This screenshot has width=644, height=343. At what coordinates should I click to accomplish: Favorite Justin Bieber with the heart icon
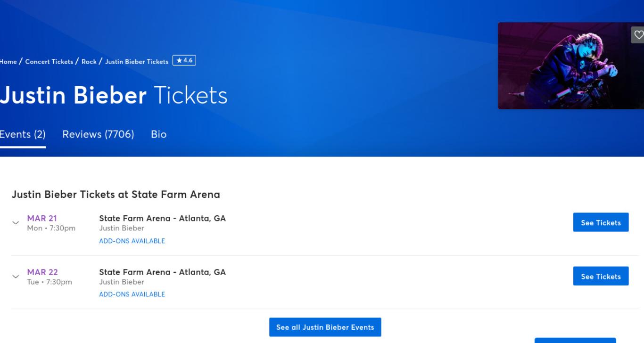638,35
